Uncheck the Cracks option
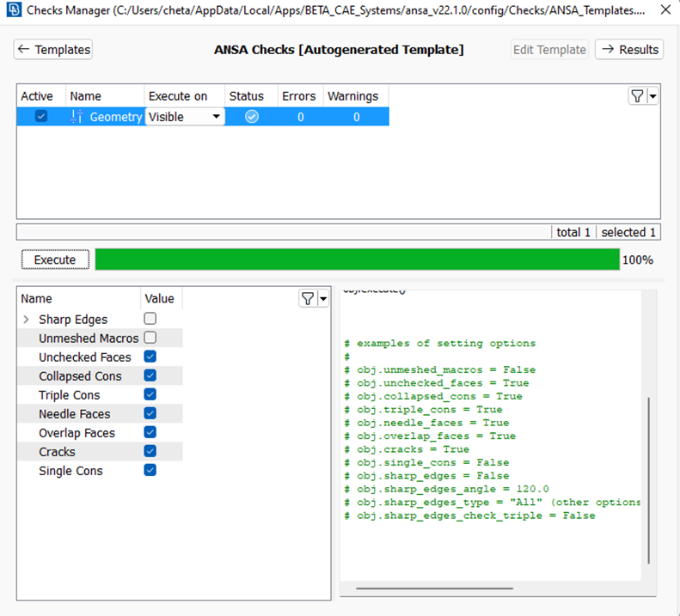680x616 pixels. tap(150, 451)
